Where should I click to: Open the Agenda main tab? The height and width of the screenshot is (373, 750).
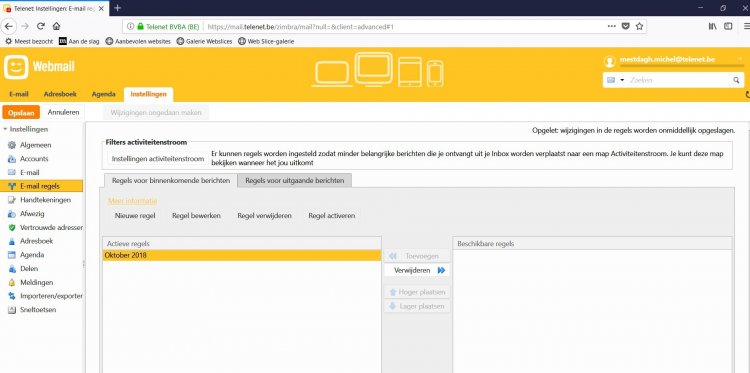tap(103, 94)
